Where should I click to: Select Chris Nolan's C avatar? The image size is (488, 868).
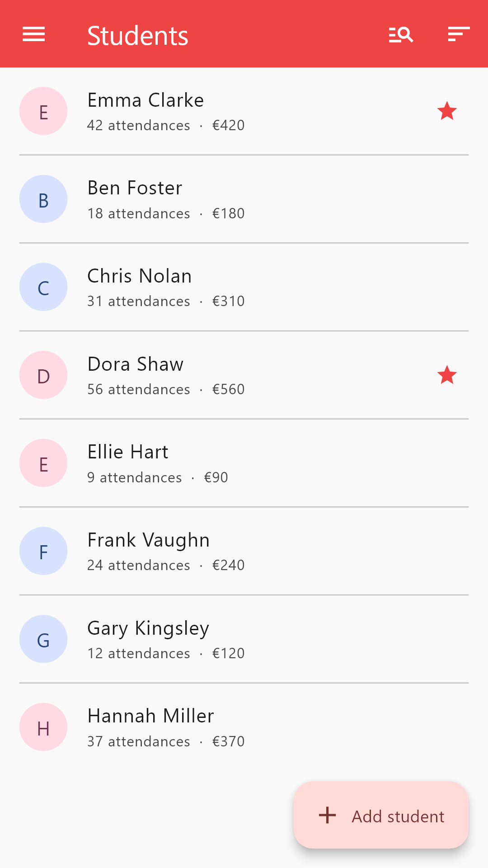(x=43, y=287)
